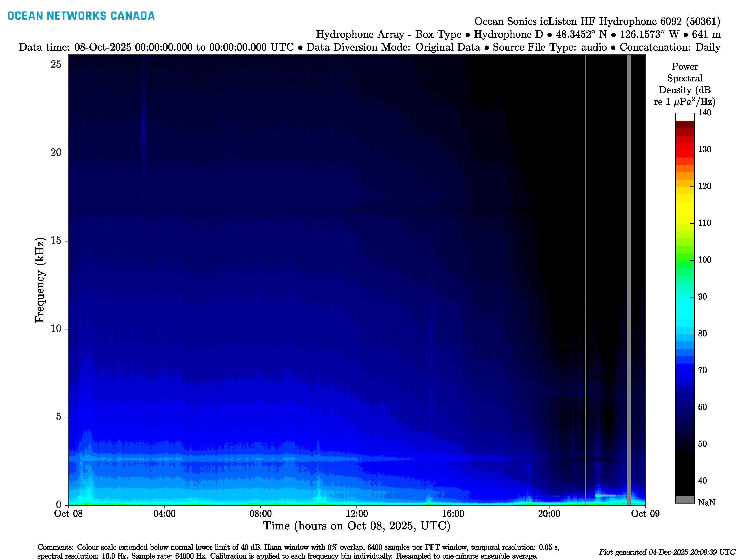Viewport: 747px width, 560px height.
Task: Click the 12:00 time axis label
Action: (357, 514)
